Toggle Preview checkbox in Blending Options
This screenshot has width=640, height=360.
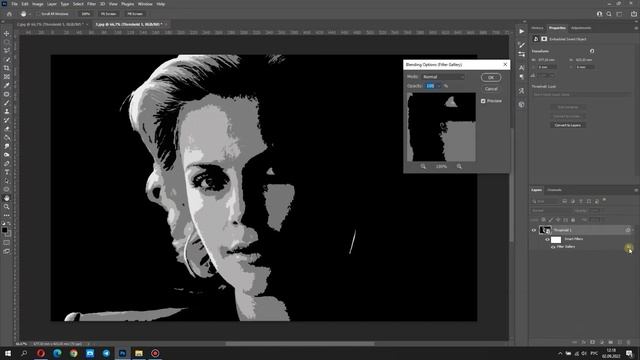tap(483, 101)
